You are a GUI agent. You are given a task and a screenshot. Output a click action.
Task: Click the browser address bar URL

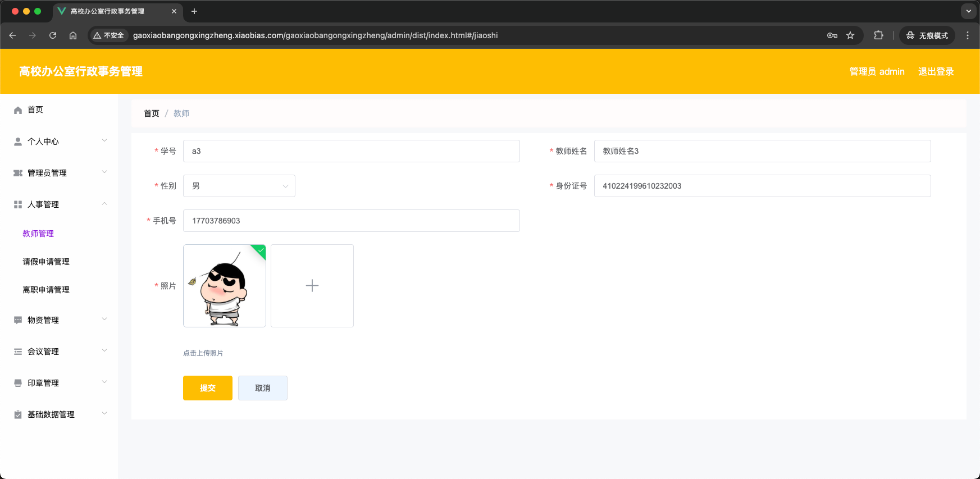[x=315, y=35]
